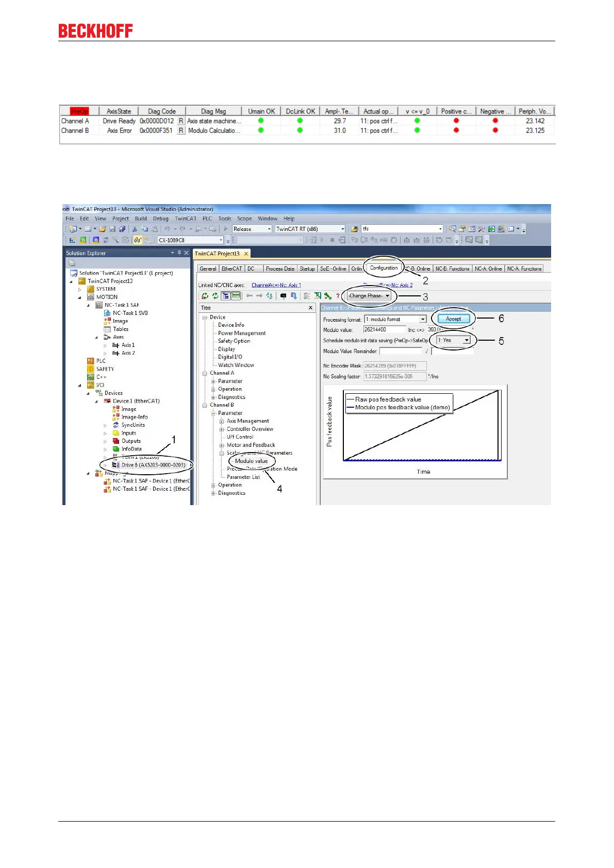Image resolution: width=614 pixels, height=868 pixels.
Task: Expand the Motor and Feedback tree node
Action: [222, 445]
